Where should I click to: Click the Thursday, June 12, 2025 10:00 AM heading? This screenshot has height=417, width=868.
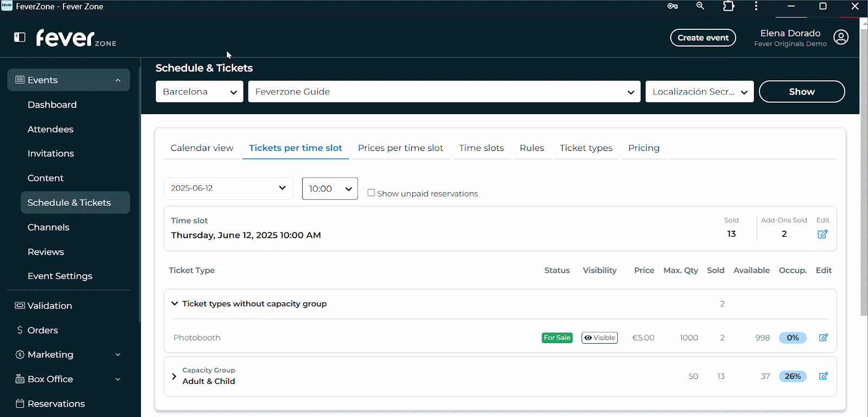246,235
